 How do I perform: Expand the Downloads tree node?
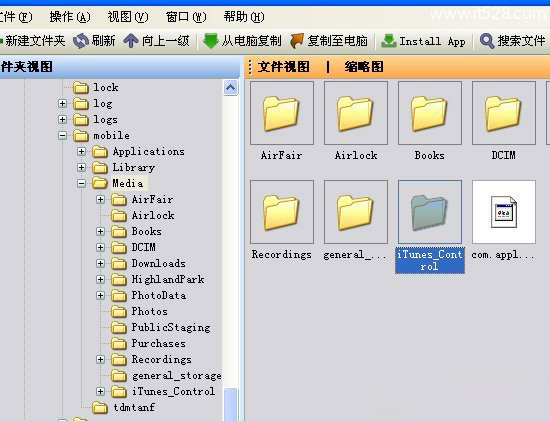[x=100, y=263]
